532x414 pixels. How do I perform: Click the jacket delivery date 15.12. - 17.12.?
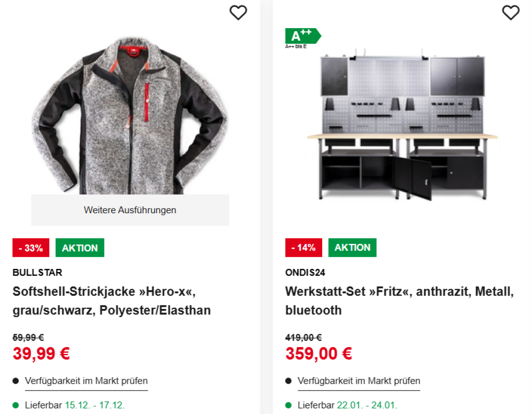pos(95,405)
